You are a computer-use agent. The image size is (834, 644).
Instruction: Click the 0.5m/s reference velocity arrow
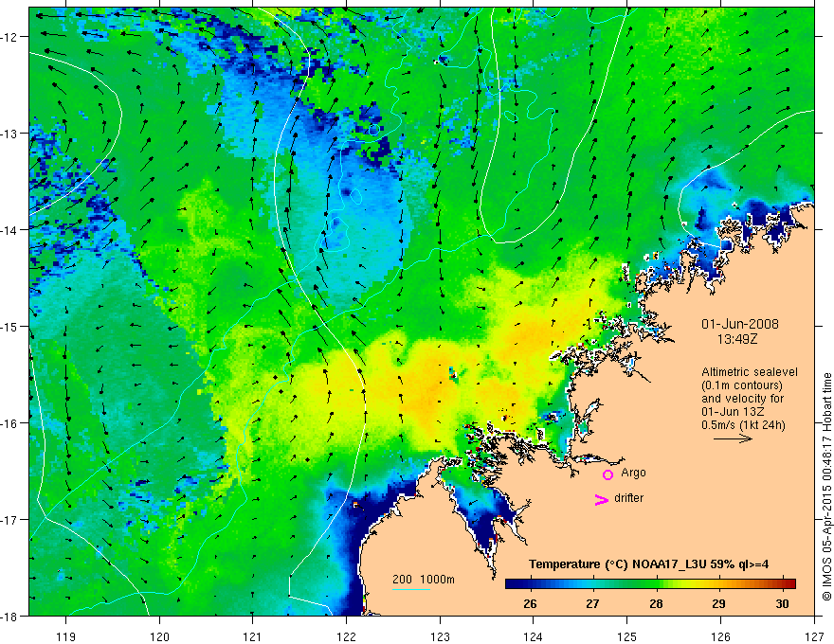(733, 438)
